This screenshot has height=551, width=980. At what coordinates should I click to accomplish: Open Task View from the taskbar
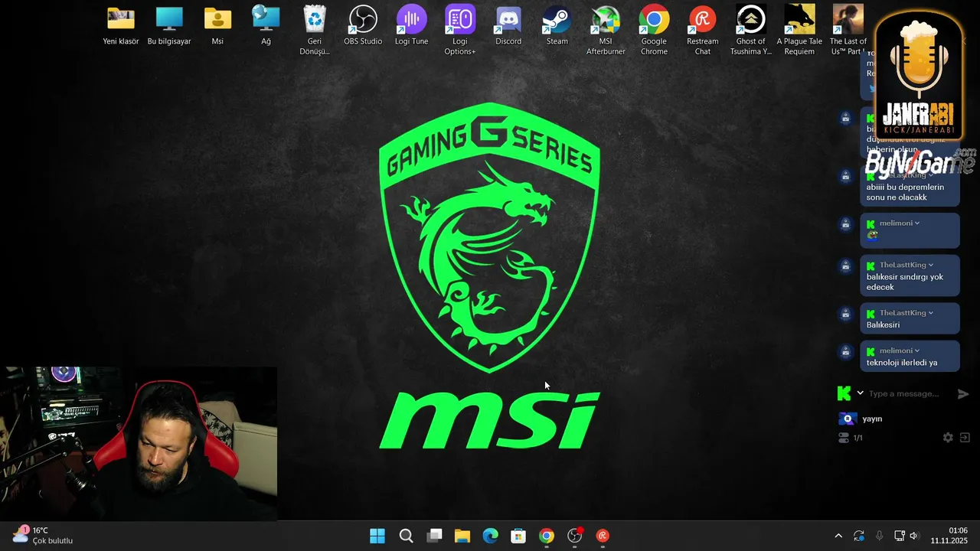(x=434, y=536)
